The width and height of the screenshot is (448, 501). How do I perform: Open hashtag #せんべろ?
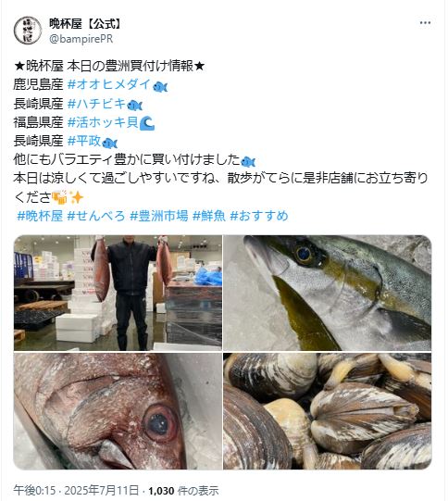(x=96, y=216)
